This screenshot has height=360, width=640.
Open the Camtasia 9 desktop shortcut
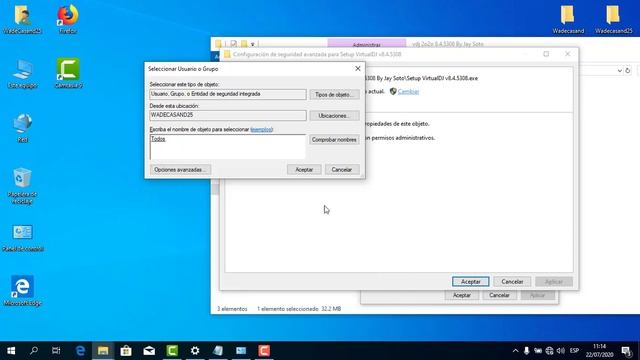pyautogui.click(x=68, y=74)
